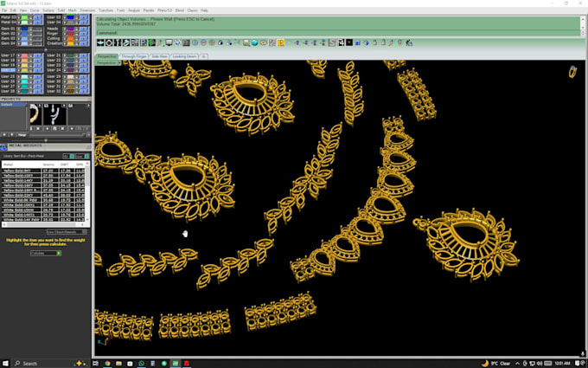
Task: Toggle the blue button of Creation layer
Action: click(x=84, y=43)
